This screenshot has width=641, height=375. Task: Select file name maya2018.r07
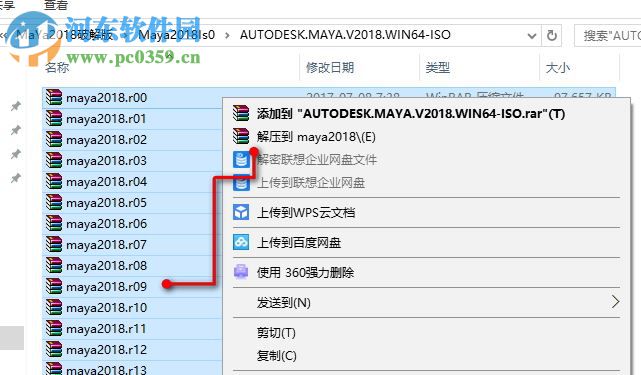tap(106, 245)
